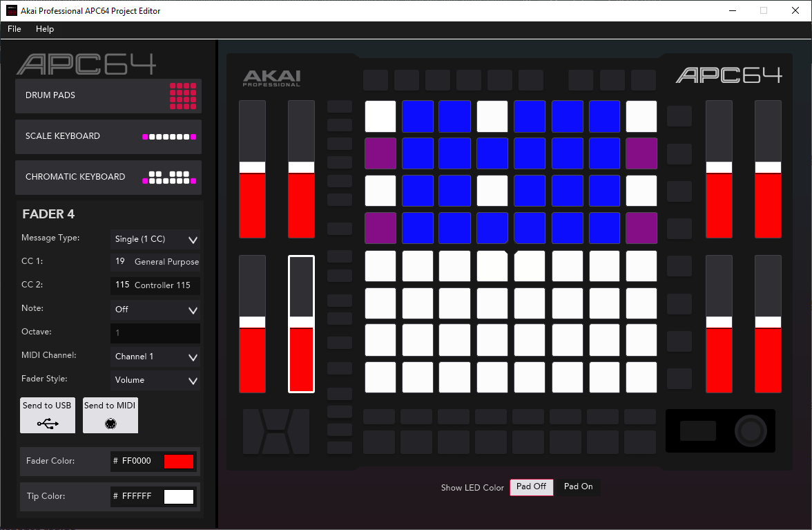Click the APC64 logo on the device

pyautogui.click(x=729, y=75)
